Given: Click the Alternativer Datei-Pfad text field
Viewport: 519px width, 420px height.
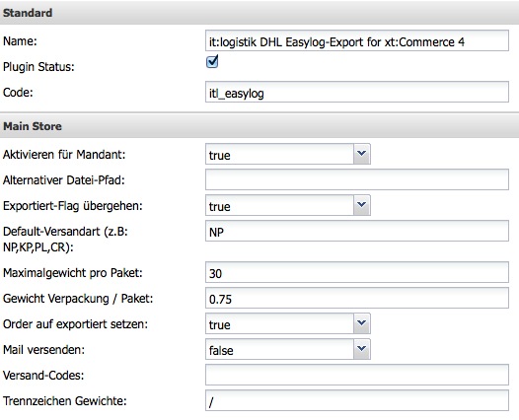Looking at the screenshot, I should click(x=357, y=179).
